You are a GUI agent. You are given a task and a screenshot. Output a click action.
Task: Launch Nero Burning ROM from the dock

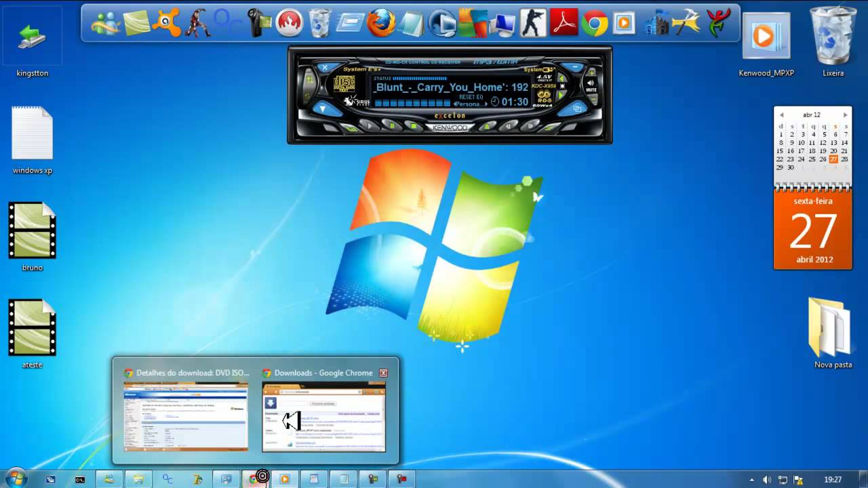290,22
